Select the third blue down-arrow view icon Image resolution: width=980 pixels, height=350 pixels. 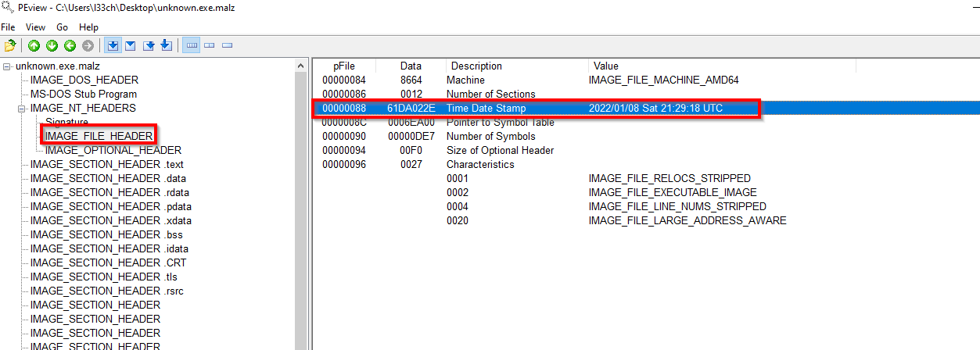click(149, 45)
